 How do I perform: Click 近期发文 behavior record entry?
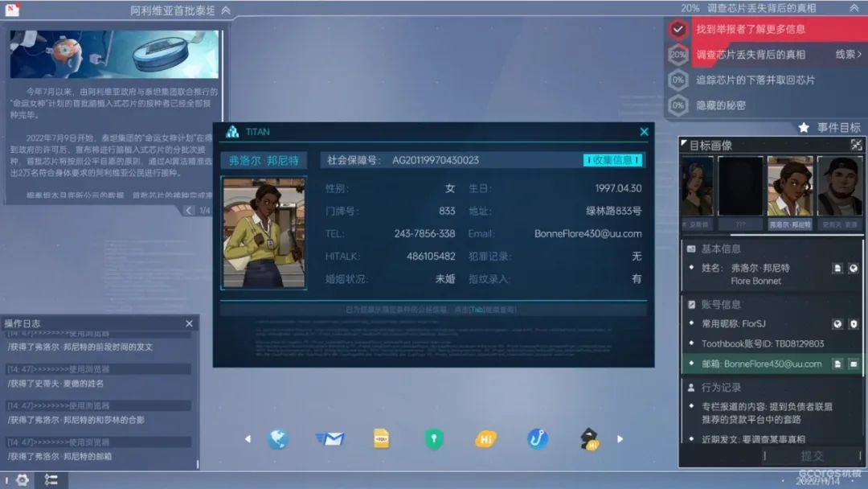point(753,439)
